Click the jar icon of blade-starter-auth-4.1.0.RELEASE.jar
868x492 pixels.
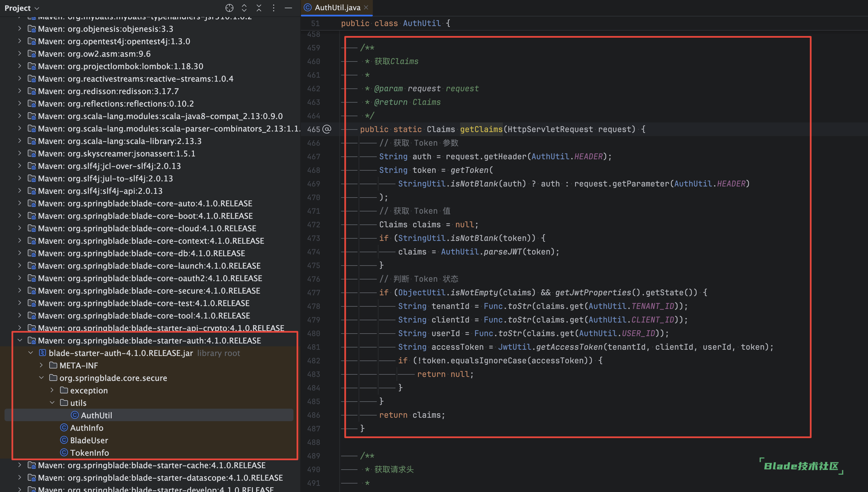click(42, 353)
